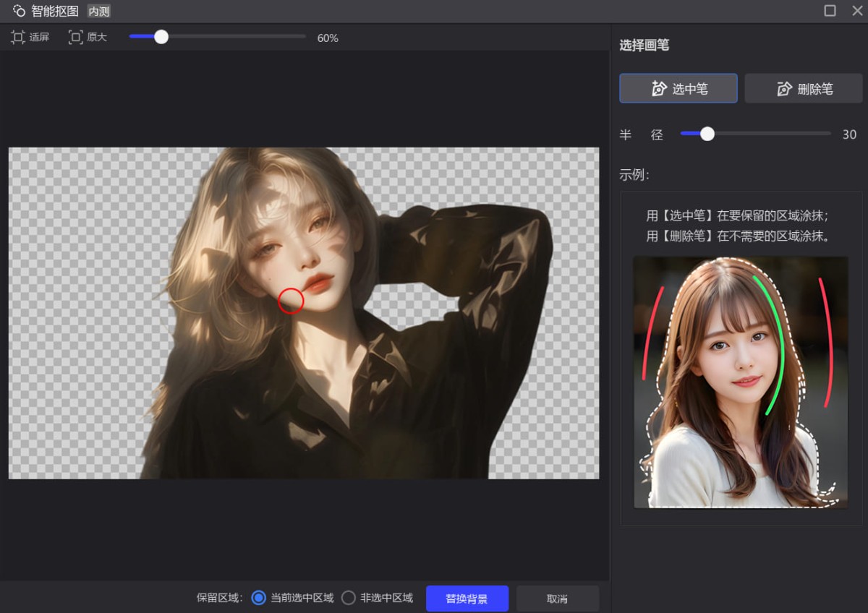Viewport: 868px width, 613px height.
Task: Click the 用【选中笔】在要保留的区域涂抹 instruction text
Action: click(737, 215)
